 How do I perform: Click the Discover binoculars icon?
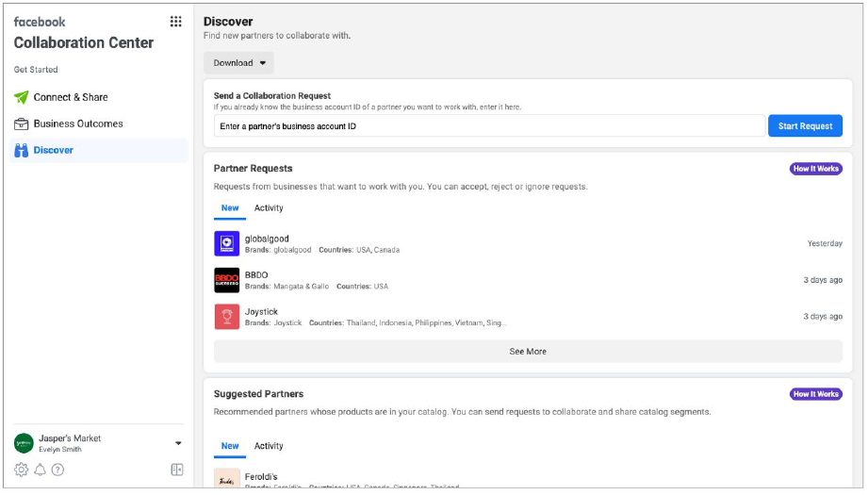pyautogui.click(x=21, y=150)
